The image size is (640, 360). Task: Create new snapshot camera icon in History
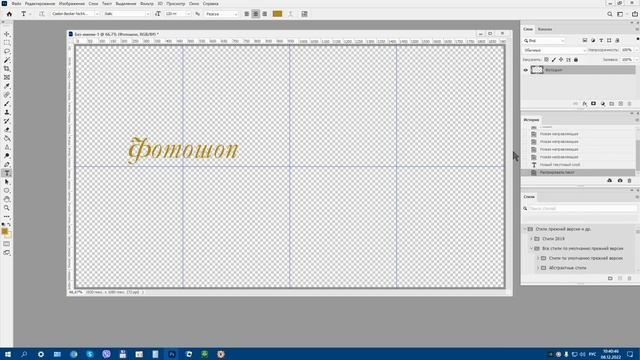tap(620, 180)
